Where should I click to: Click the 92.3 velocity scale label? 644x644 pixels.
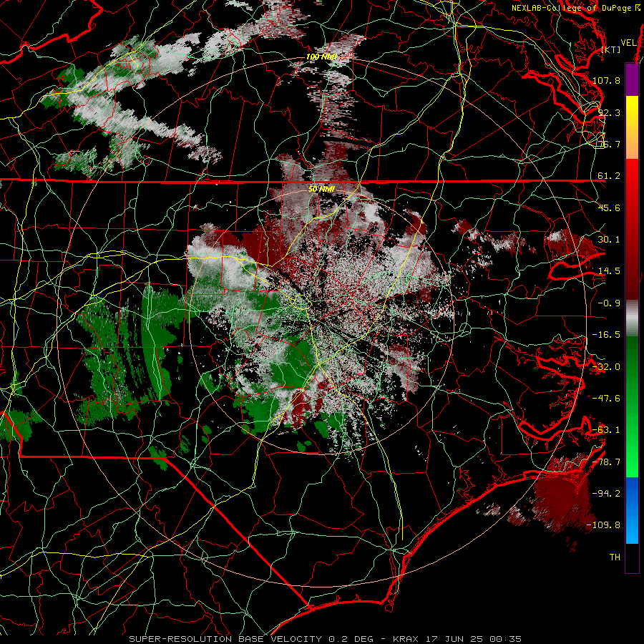[609, 112]
